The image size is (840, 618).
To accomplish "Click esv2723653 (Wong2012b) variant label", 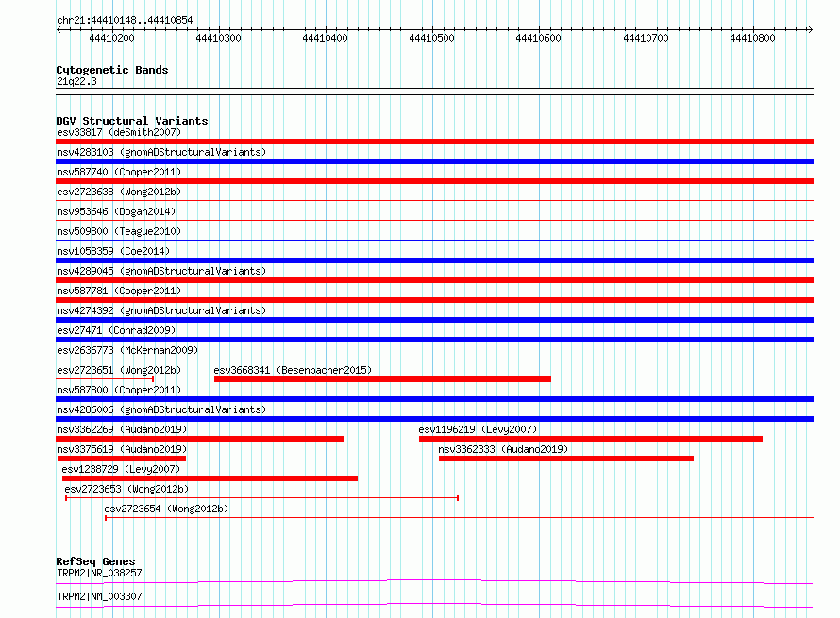I will click(126, 489).
